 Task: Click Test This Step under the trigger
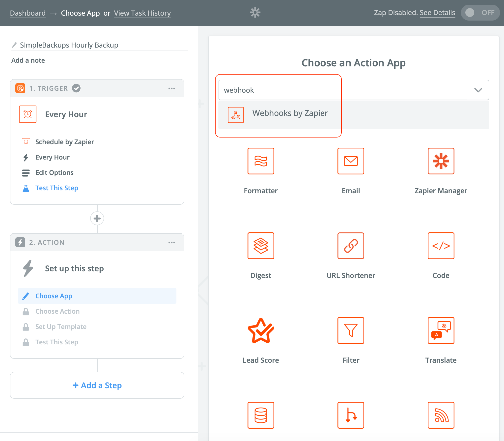[57, 188]
